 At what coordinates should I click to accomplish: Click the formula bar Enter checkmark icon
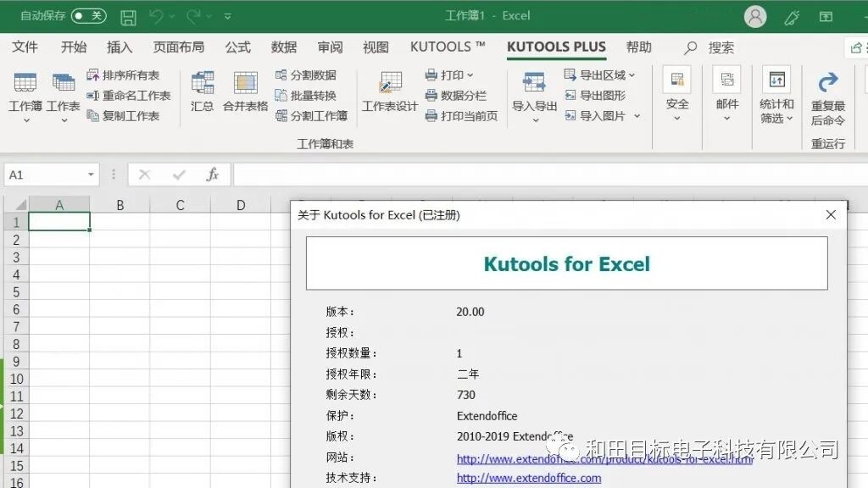(179, 175)
